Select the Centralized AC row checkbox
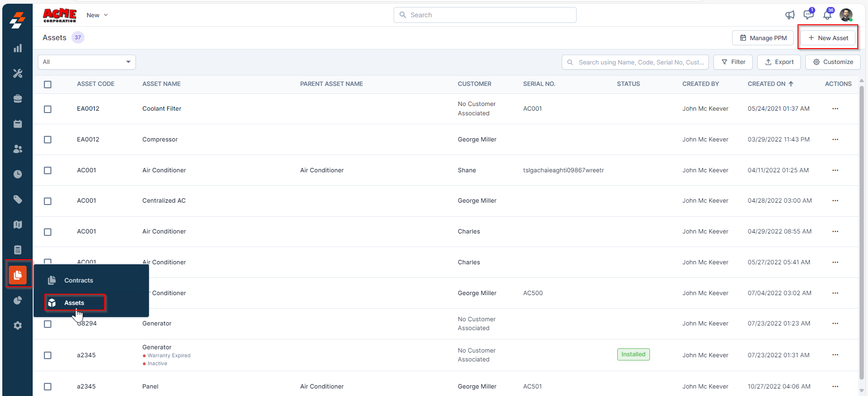Viewport: 868px width, 396px height. coord(48,201)
